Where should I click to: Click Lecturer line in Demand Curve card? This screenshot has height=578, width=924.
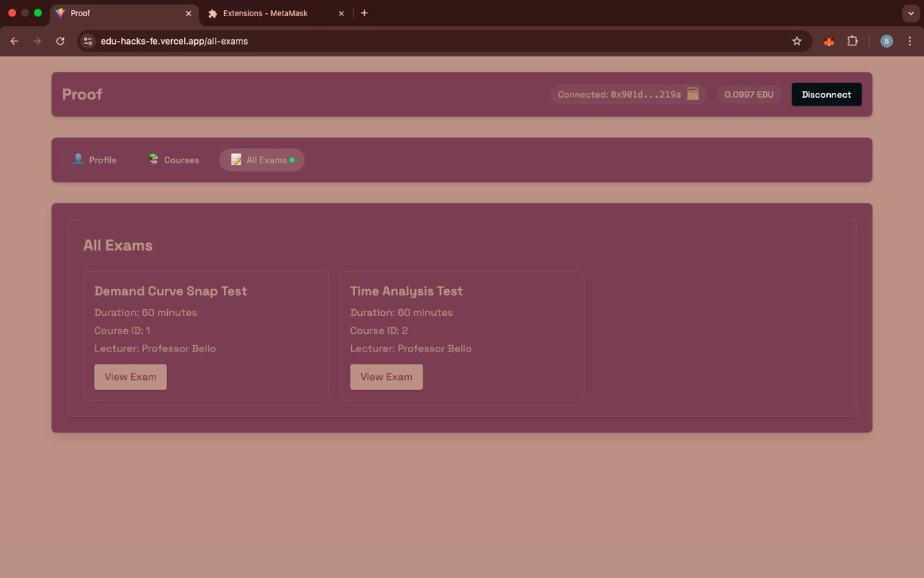pos(155,348)
